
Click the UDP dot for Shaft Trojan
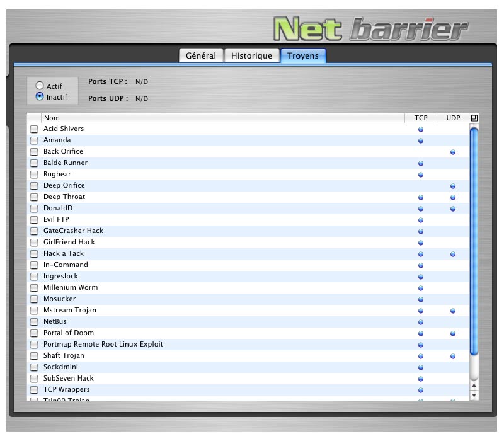(453, 356)
